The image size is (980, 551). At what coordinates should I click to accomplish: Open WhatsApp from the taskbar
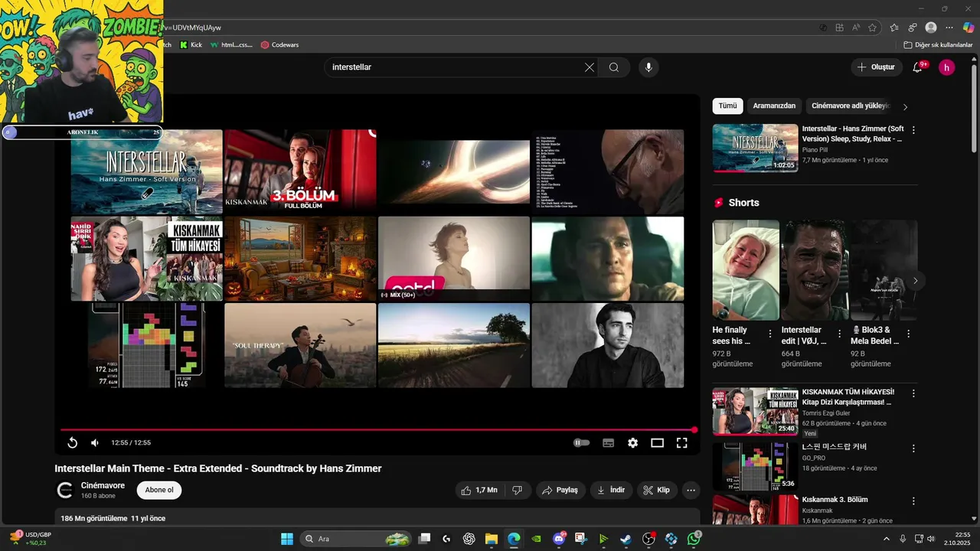[694, 539]
